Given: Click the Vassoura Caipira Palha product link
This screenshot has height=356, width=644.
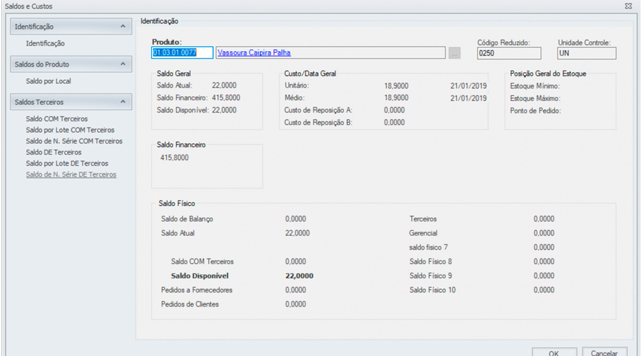Looking at the screenshot, I should click(x=254, y=53).
